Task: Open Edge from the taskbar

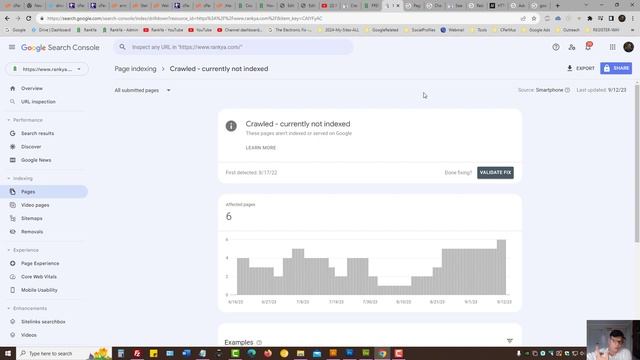Action: 251,353
